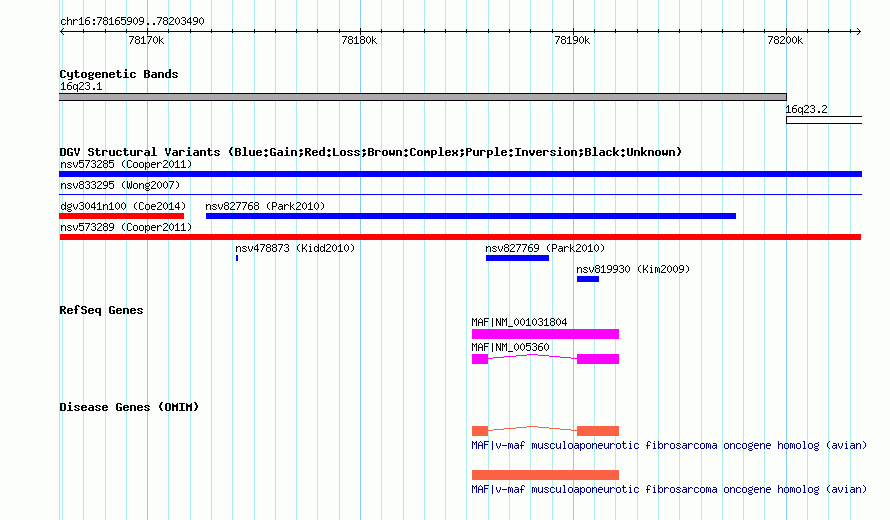Click the 16q23.2 band label
This screenshot has height=520, width=890.
coord(807,109)
